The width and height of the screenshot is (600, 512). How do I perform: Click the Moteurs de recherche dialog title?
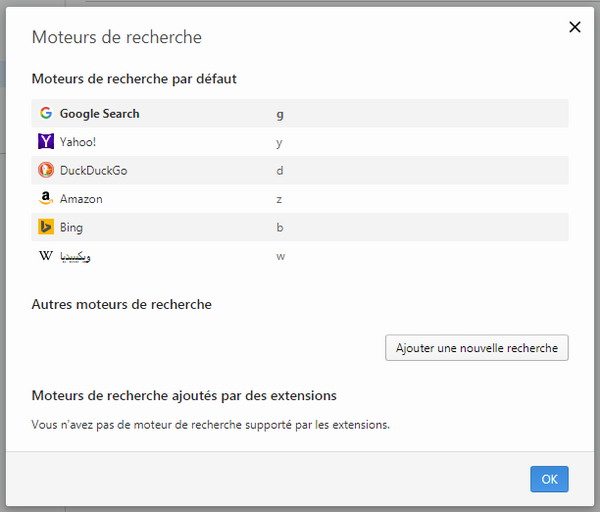pyautogui.click(x=117, y=37)
